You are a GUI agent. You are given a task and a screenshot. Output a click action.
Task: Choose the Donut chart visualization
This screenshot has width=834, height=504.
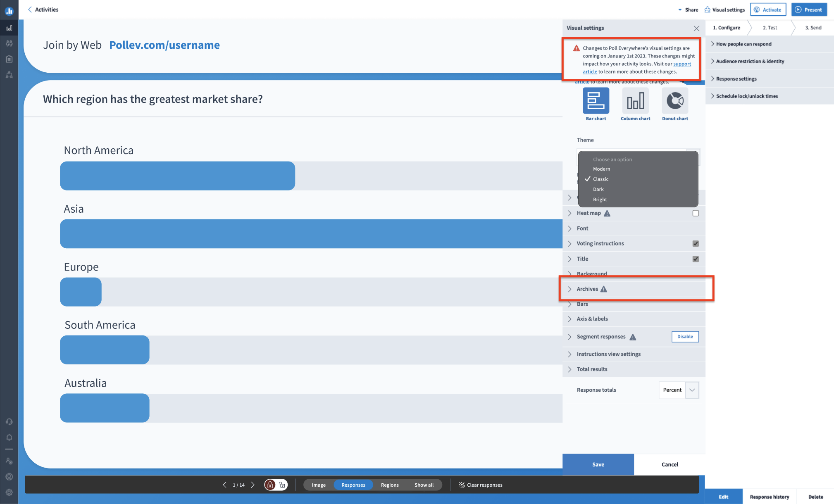point(674,101)
